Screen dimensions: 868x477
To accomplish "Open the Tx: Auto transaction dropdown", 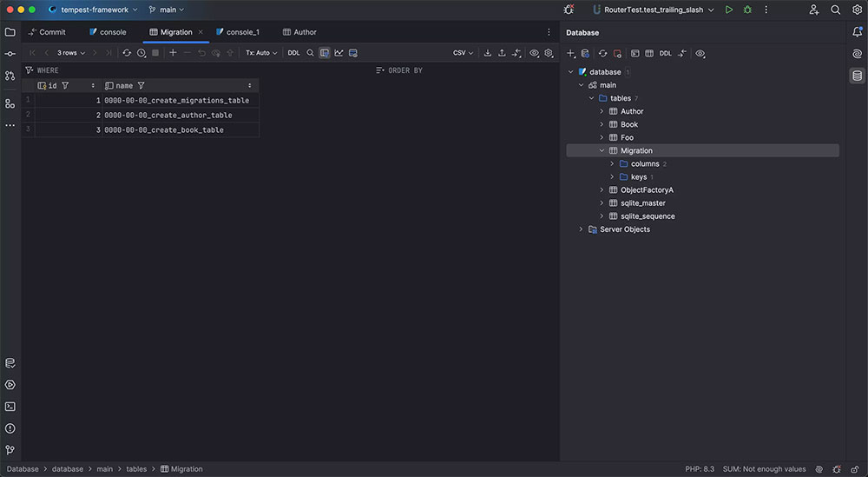I will 261,53.
